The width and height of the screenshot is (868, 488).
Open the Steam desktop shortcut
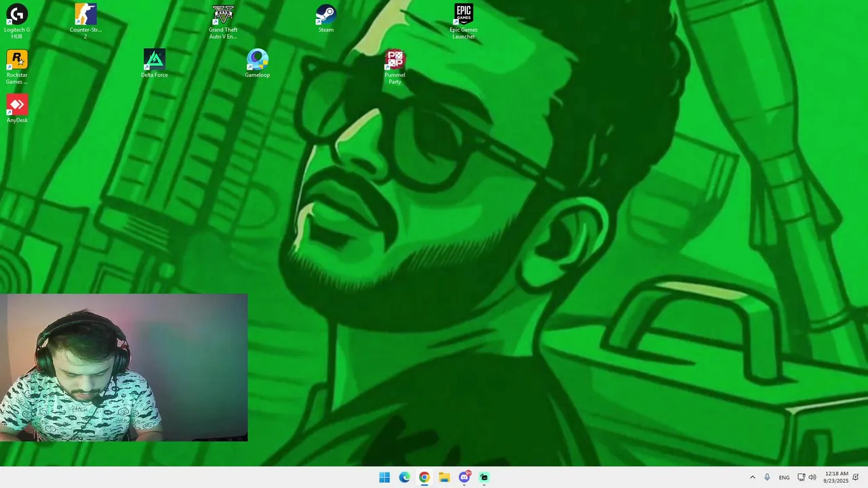326,19
